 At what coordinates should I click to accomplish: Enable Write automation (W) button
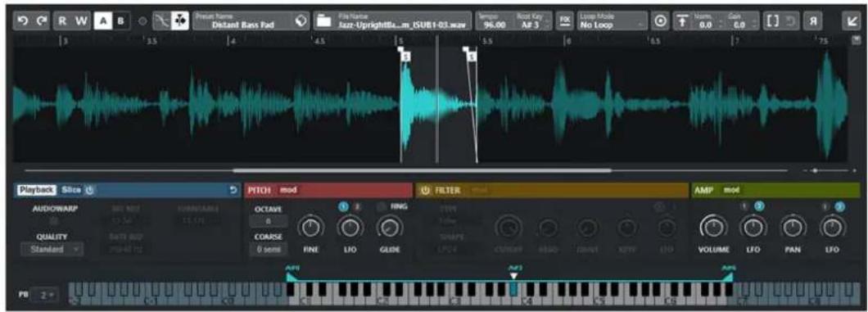[82, 21]
